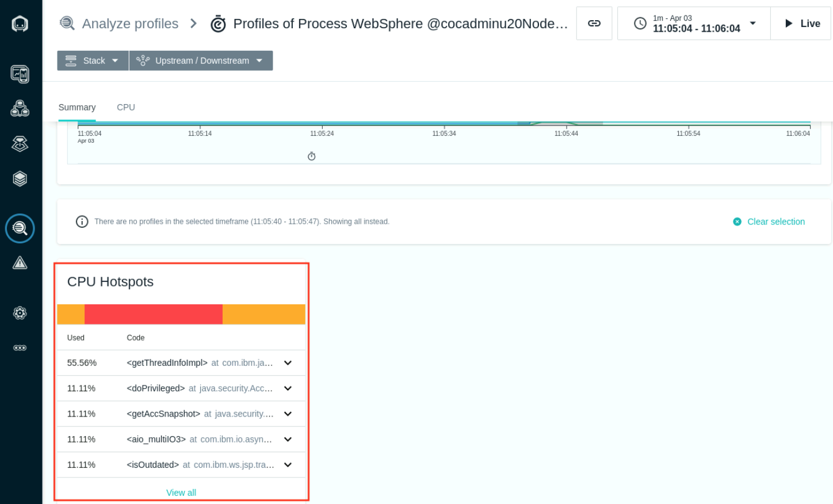The image size is (833, 504).
Task: Click the Profiles of Process WebSphere title
Action: point(400,24)
